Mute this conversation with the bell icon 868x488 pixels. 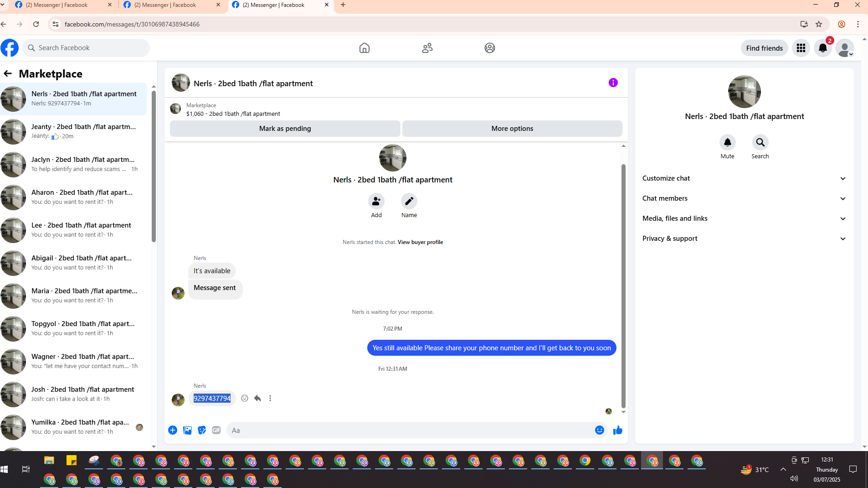click(727, 142)
